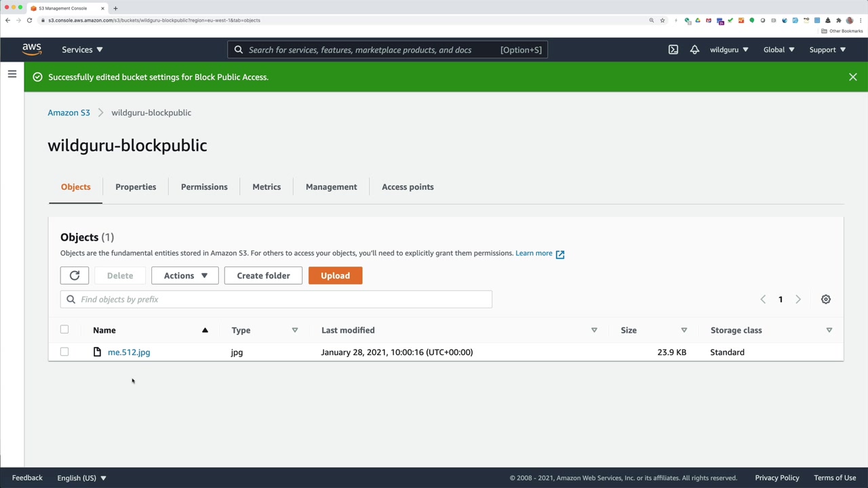
Task: Go to the Management tab
Action: [x=332, y=187]
